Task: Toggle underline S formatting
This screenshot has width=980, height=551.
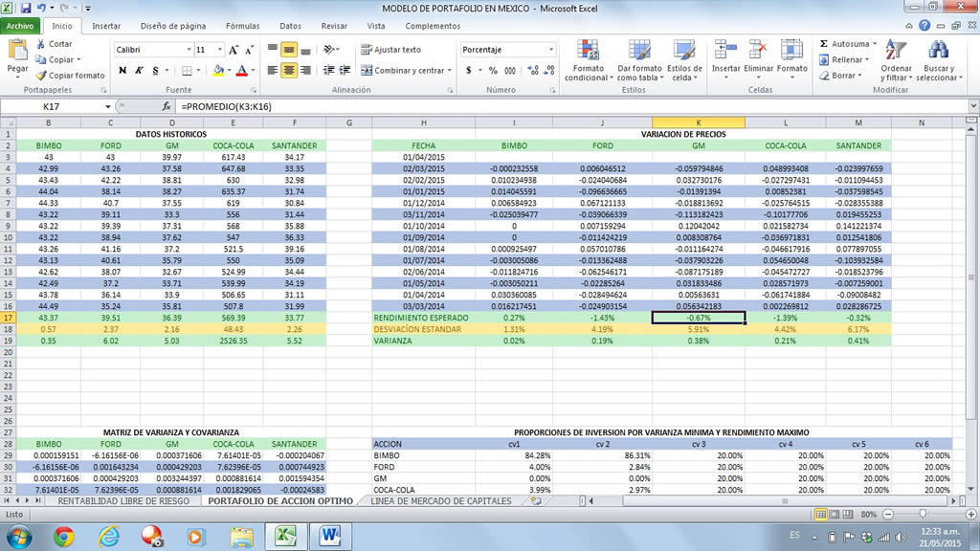Action: pos(155,71)
